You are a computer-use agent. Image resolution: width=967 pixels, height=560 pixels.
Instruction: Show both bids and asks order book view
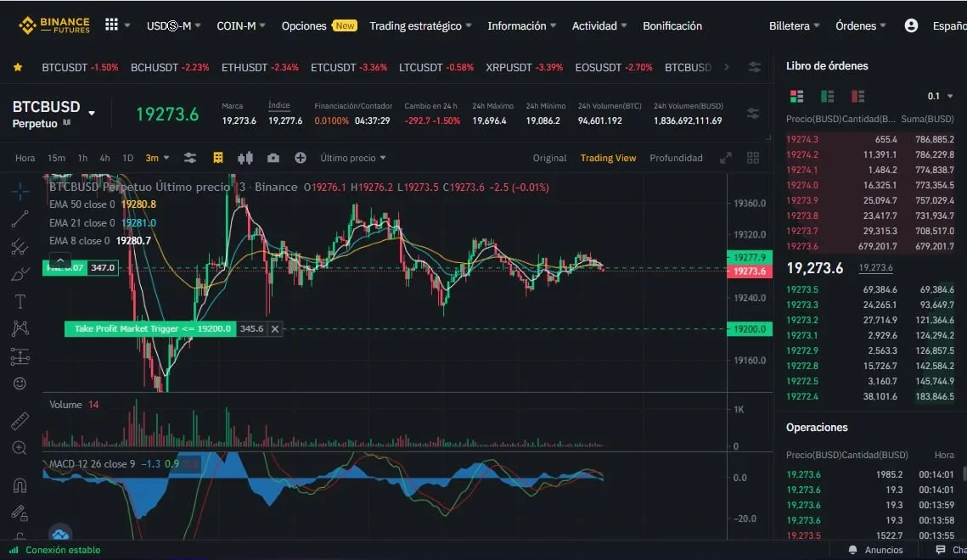797,96
